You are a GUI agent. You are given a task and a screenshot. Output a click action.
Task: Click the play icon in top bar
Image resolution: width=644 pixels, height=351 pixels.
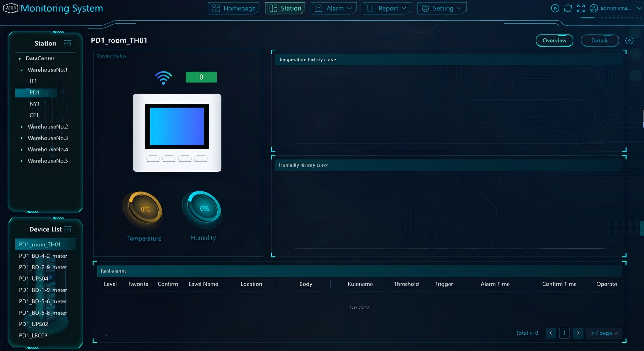click(x=555, y=8)
